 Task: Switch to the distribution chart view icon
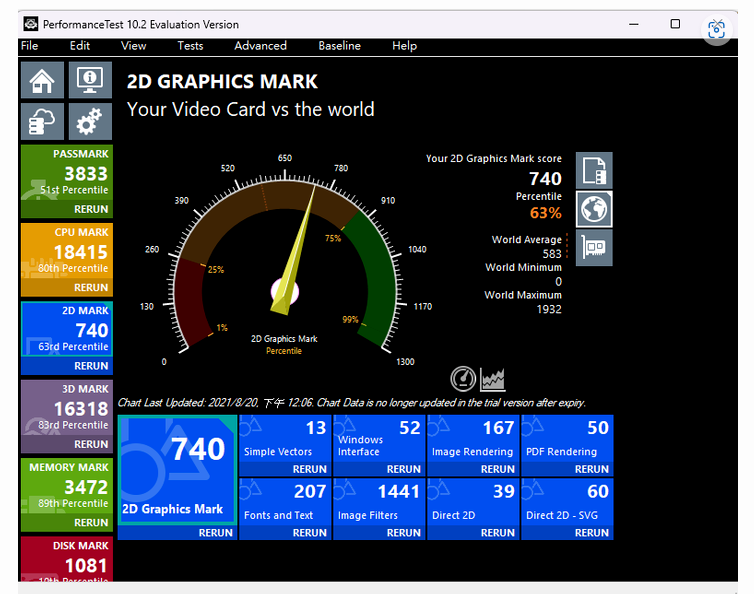pos(492,379)
